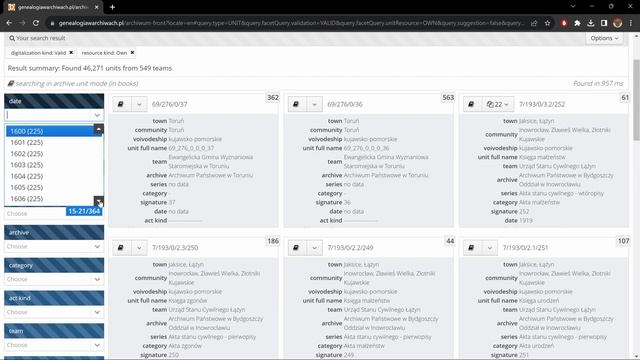Expand dropdown arrow for unit 69/276/0/37
This screenshot has width=640, height=360.
139,104
